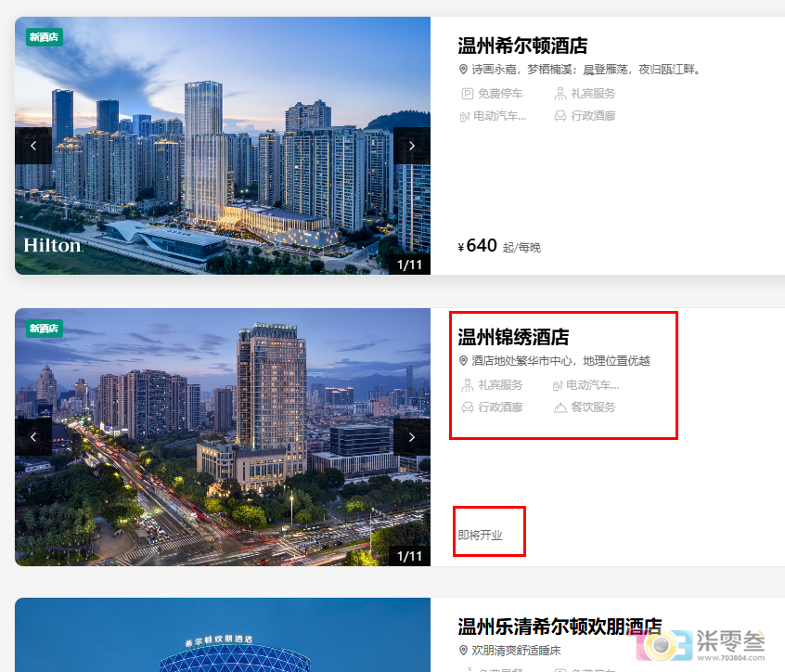785x672 pixels.
Task: Click 行政酒廊 icon under 温州希尔顿酒店
Action: [x=560, y=116]
